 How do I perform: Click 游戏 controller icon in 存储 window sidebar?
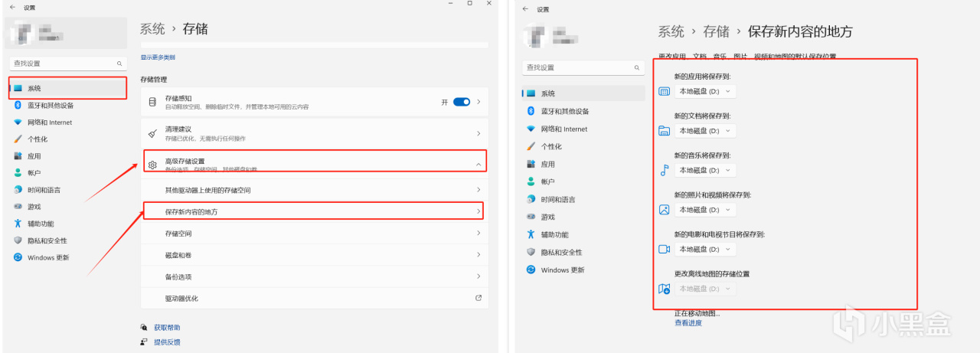coord(18,207)
